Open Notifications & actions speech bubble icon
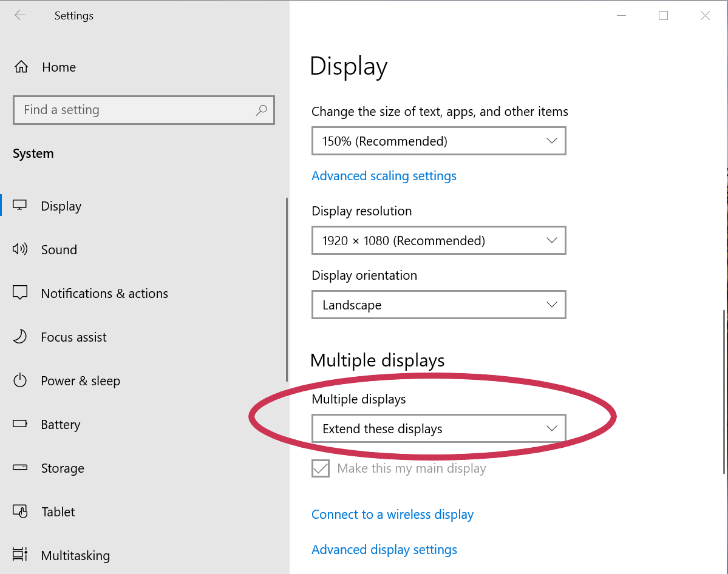 click(20, 293)
